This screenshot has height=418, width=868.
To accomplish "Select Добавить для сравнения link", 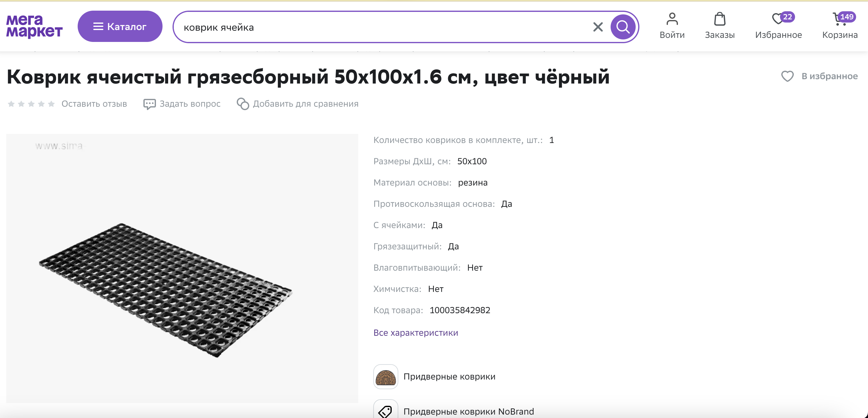I will 306,104.
